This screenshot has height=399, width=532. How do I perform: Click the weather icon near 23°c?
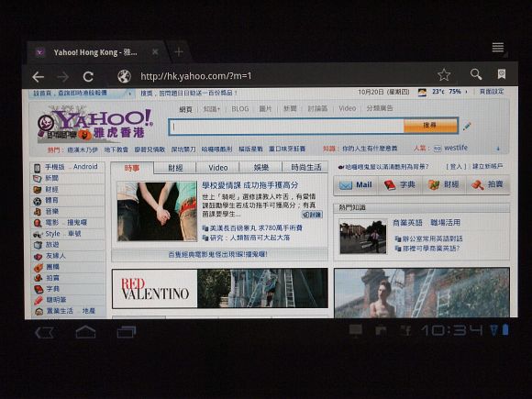click(x=422, y=93)
